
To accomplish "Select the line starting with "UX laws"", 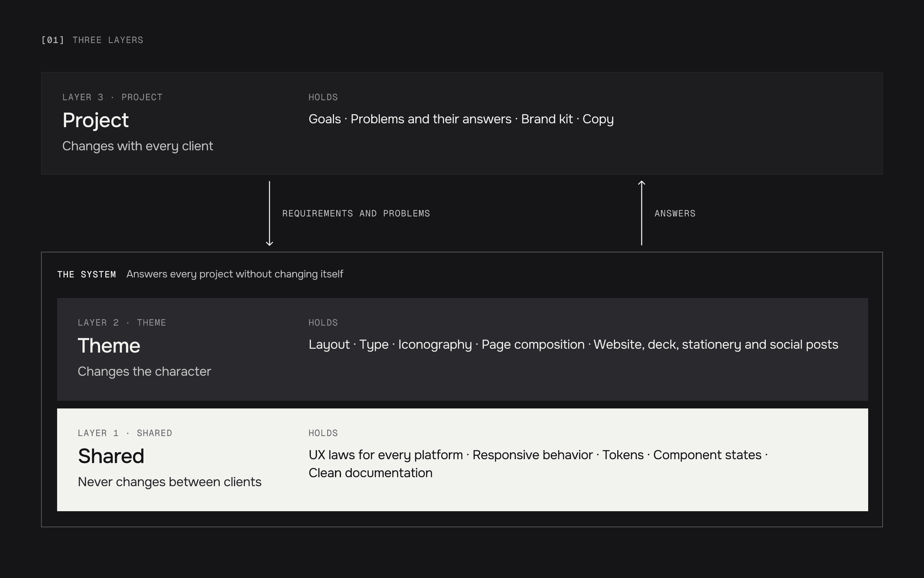I will pos(538,455).
